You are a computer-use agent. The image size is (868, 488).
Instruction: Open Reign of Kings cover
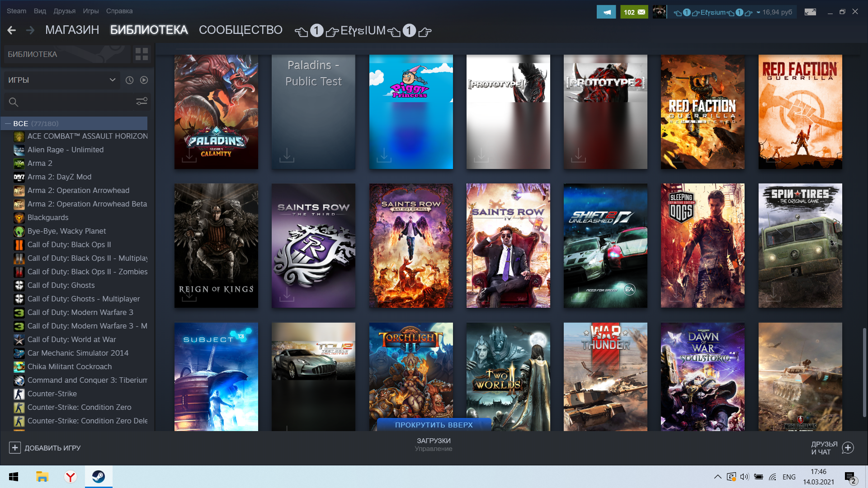pos(216,245)
